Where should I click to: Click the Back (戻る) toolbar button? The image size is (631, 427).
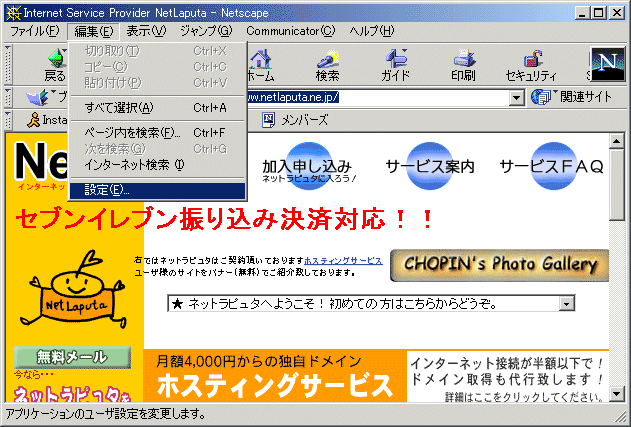pyautogui.click(x=56, y=64)
